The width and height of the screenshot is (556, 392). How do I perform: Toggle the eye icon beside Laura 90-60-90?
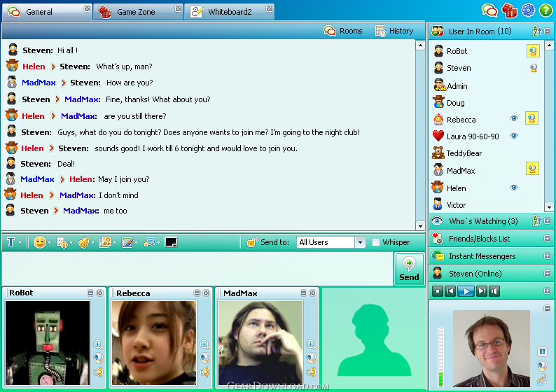(x=514, y=136)
